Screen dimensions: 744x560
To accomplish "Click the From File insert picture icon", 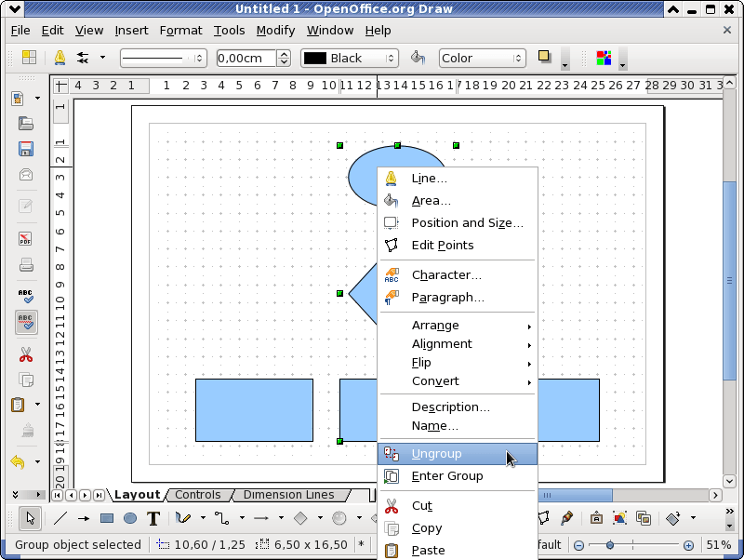I will (x=619, y=518).
